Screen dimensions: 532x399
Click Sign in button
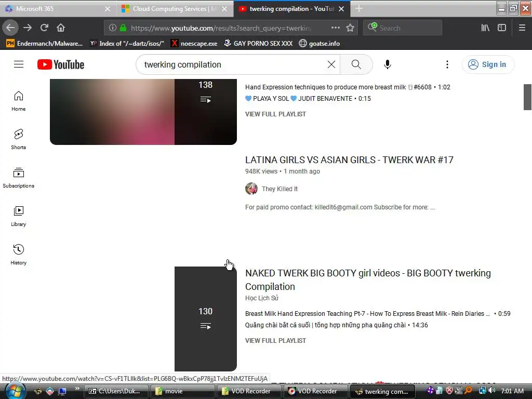pyautogui.click(x=488, y=64)
